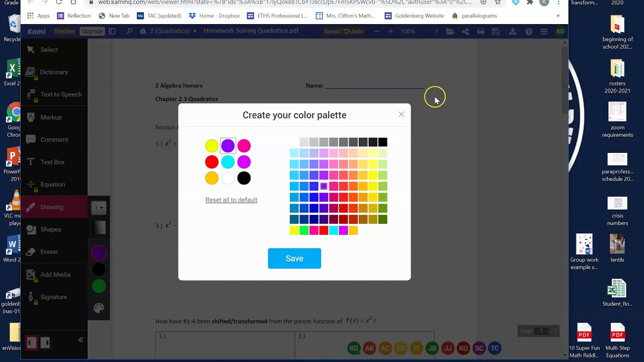Viewport: 644px width, 362px height.
Task: Open stroke thickness dropdown showing 1
Action: coord(99,208)
